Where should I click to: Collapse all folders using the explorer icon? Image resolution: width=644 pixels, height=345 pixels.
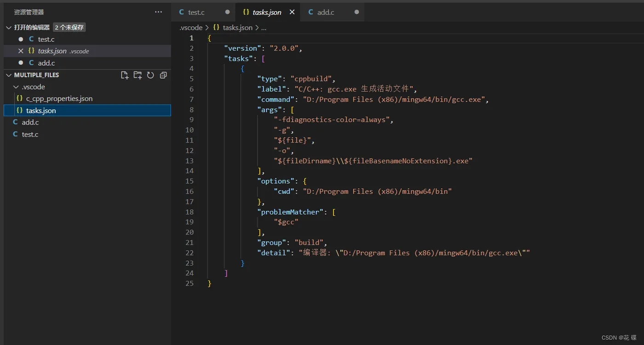tap(163, 75)
